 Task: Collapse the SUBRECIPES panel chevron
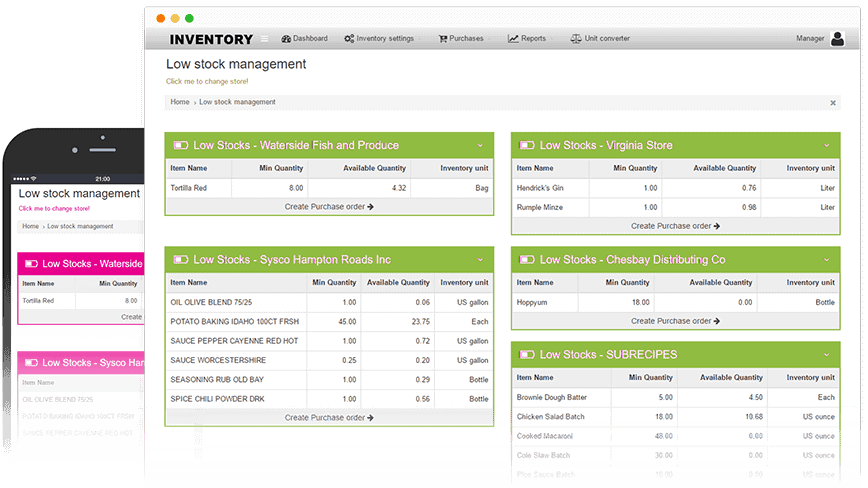point(826,355)
